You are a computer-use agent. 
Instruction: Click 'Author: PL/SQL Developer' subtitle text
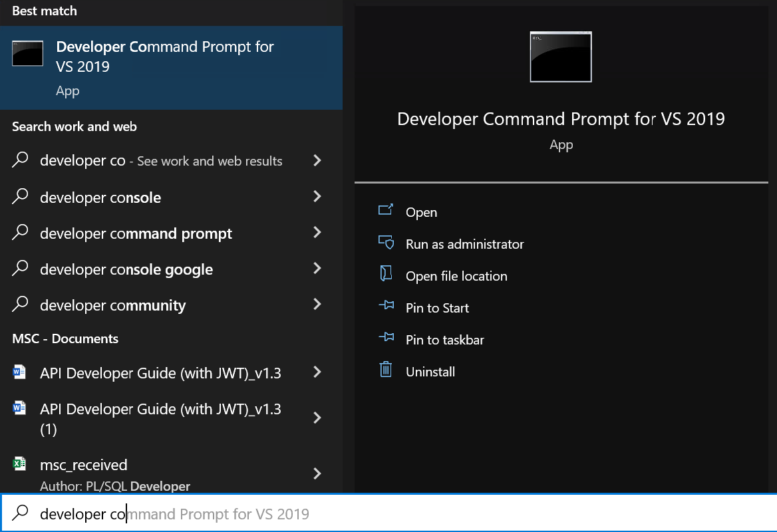[115, 486]
